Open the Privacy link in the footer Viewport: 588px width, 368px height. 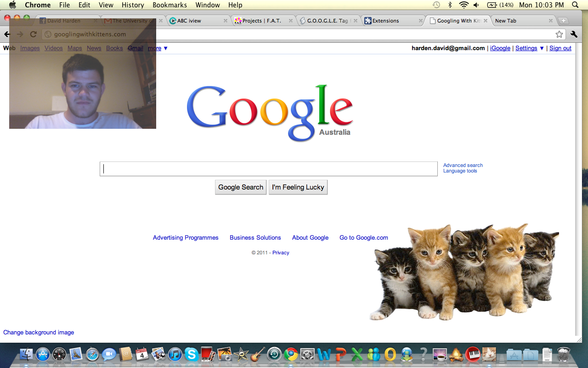[281, 253]
